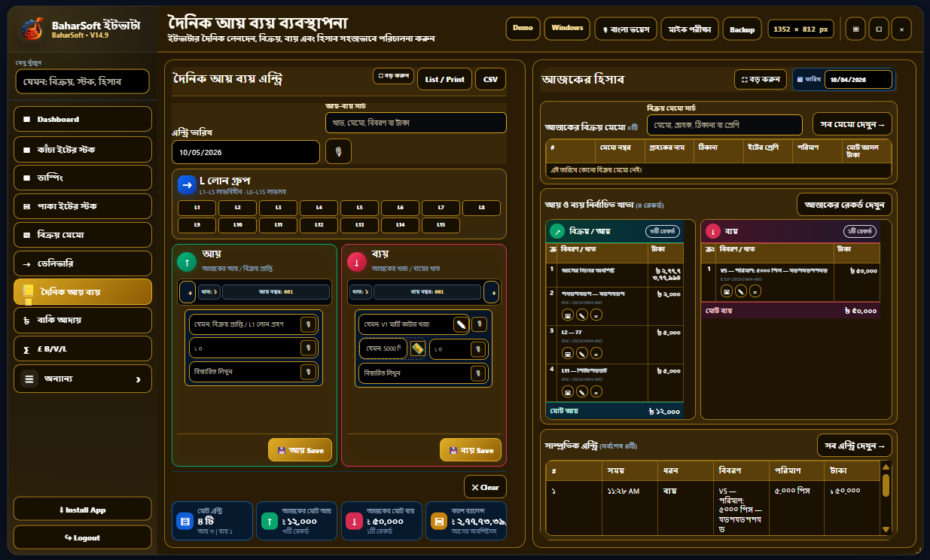Click the ব্যয় Save button
930x560 pixels.
pos(471,450)
